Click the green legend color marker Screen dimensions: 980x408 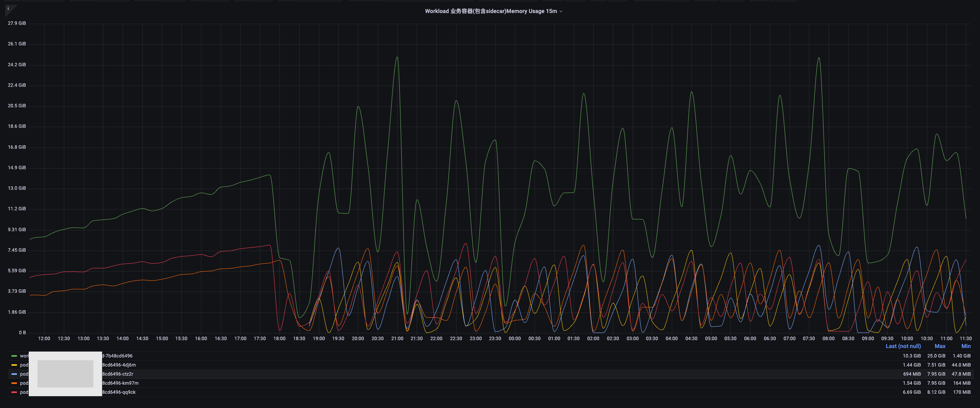point(14,356)
